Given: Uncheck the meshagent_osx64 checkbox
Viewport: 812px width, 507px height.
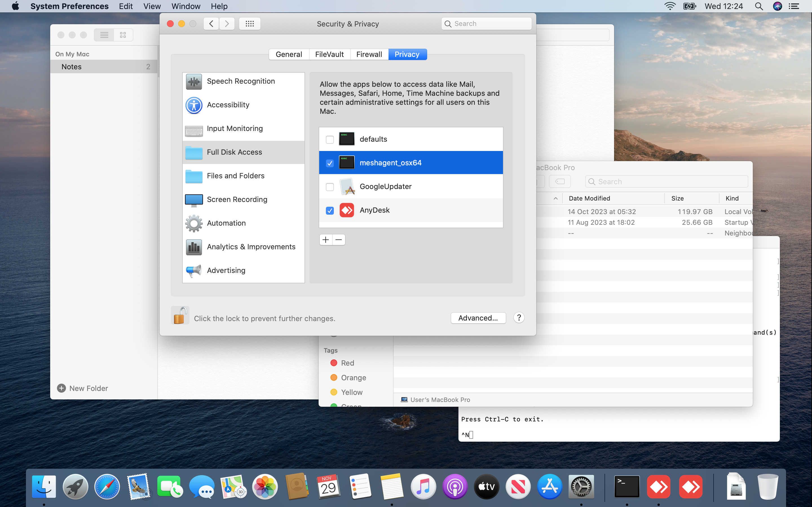Looking at the screenshot, I should point(330,163).
